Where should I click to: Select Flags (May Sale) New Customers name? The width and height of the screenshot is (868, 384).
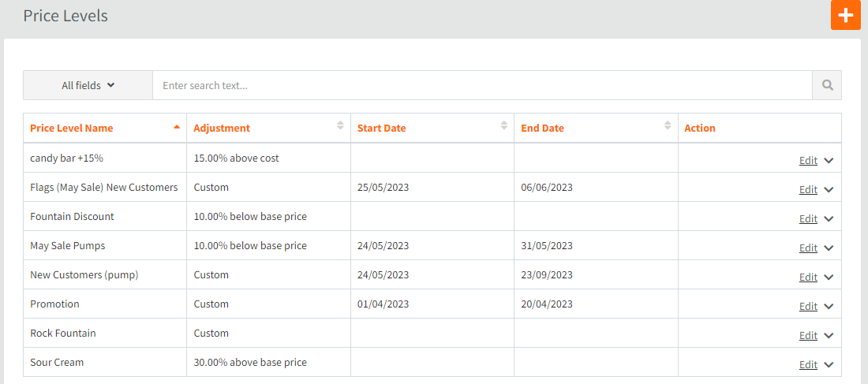tap(104, 188)
